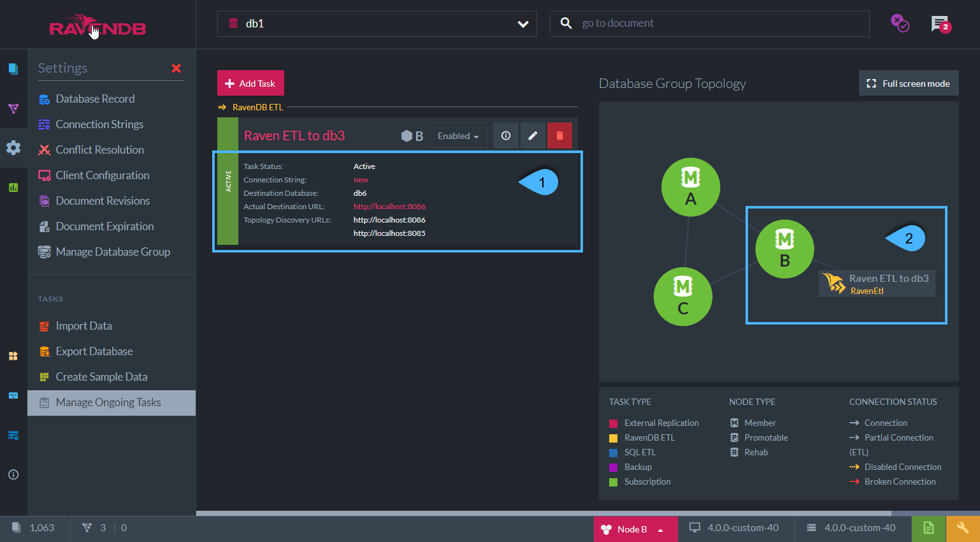Click Backup legend purple swatch
980x542 pixels.
[x=614, y=467]
